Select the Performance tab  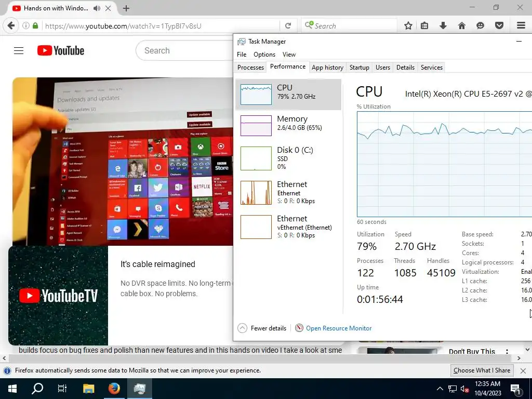coord(288,67)
